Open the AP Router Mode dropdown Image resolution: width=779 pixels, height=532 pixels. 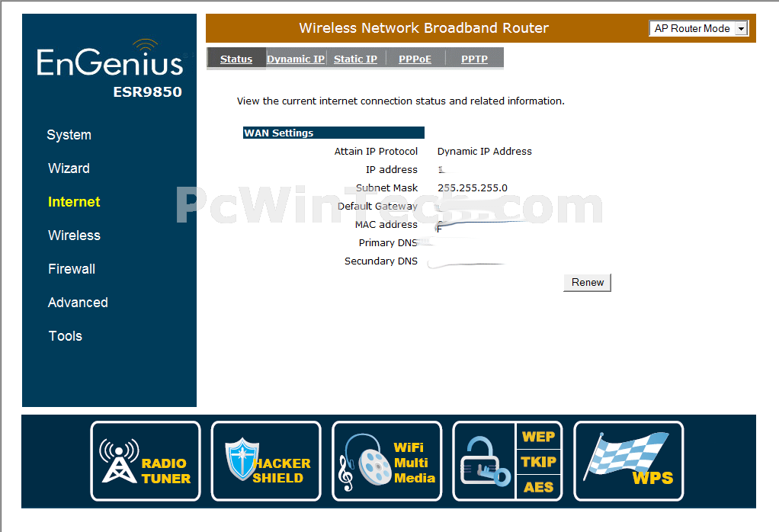(698, 28)
